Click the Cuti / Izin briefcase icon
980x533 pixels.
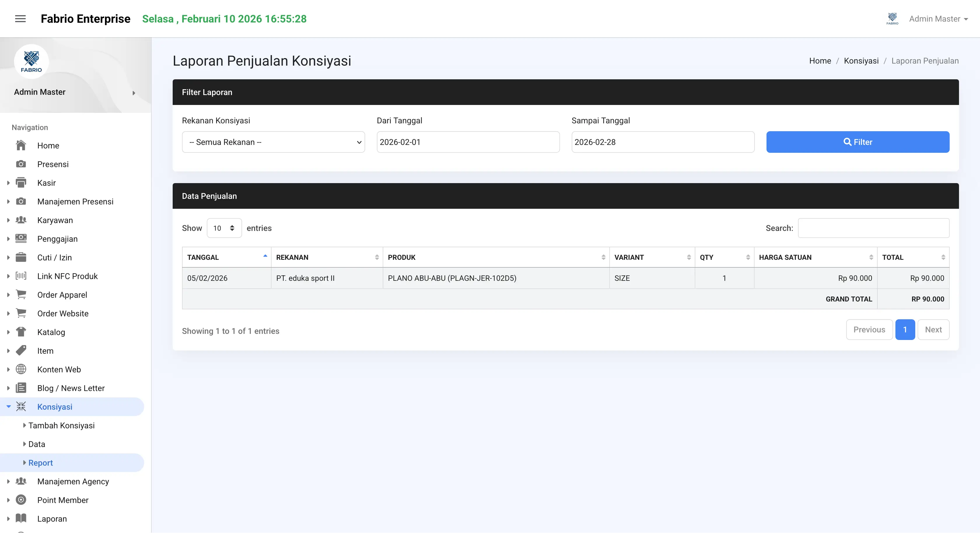tap(21, 257)
